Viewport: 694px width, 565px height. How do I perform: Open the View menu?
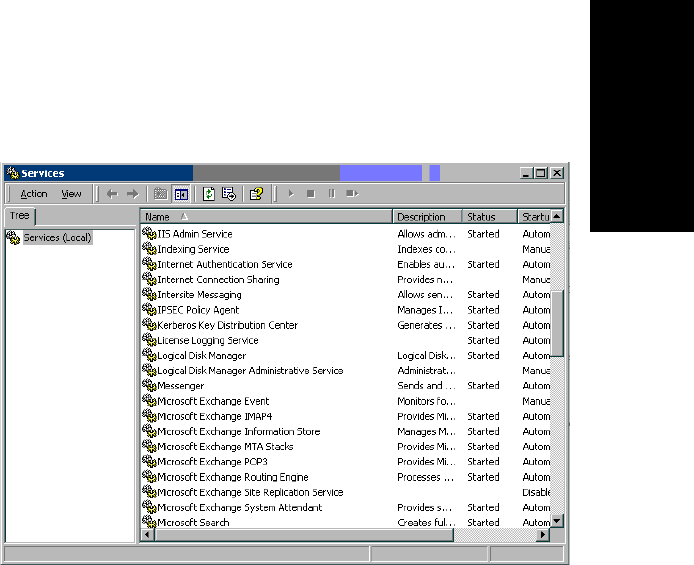pyautogui.click(x=71, y=194)
